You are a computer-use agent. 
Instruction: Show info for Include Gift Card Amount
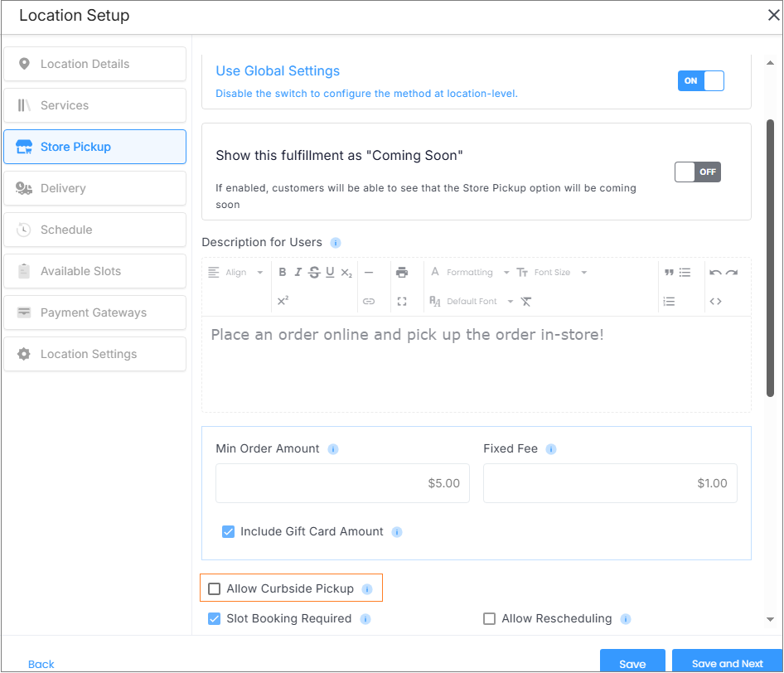coord(397,532)
